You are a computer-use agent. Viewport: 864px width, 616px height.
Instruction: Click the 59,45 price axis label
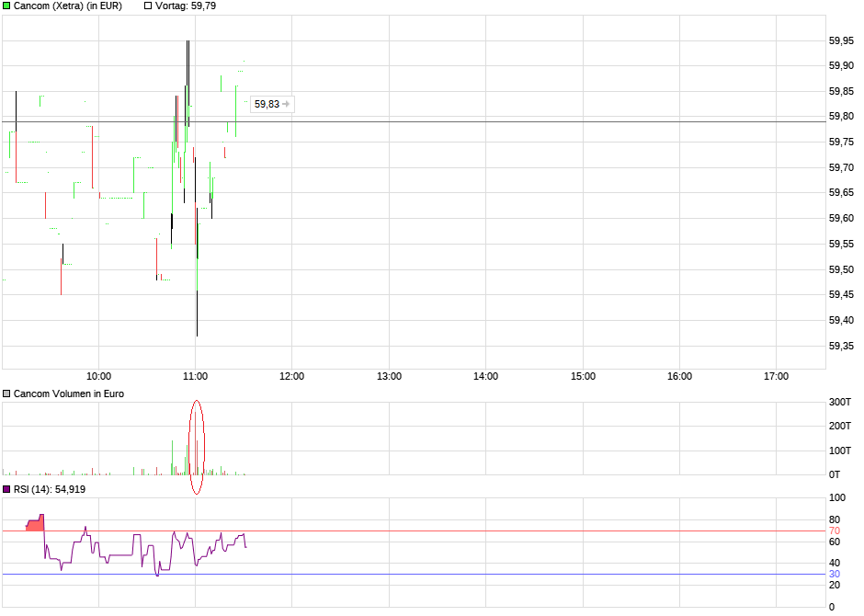(841, 295)
